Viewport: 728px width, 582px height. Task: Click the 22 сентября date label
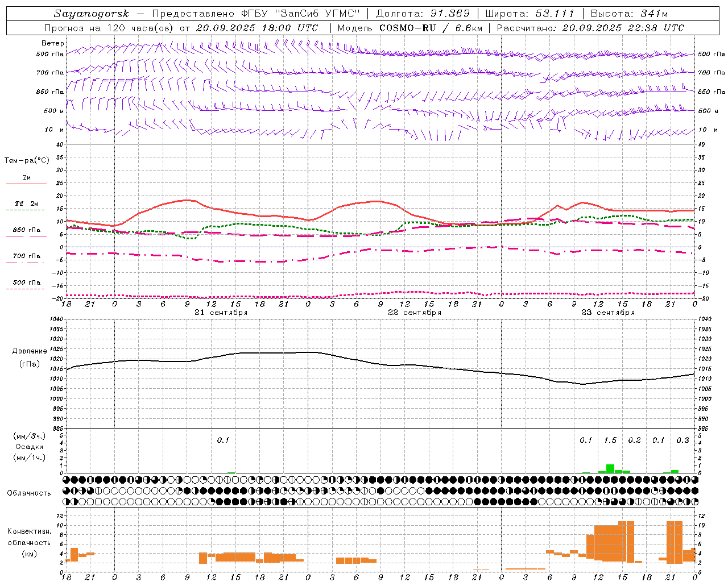pyautogui.click(x=415, y=313)
